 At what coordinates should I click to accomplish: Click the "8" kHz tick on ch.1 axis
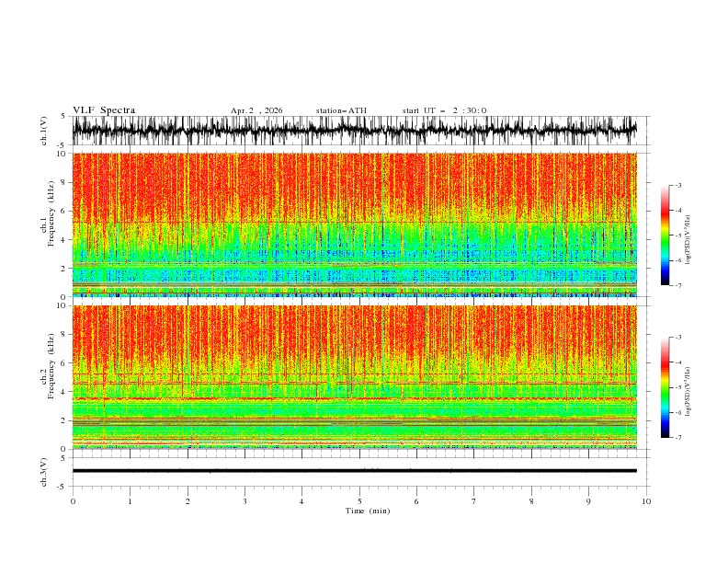click(64, 182)
